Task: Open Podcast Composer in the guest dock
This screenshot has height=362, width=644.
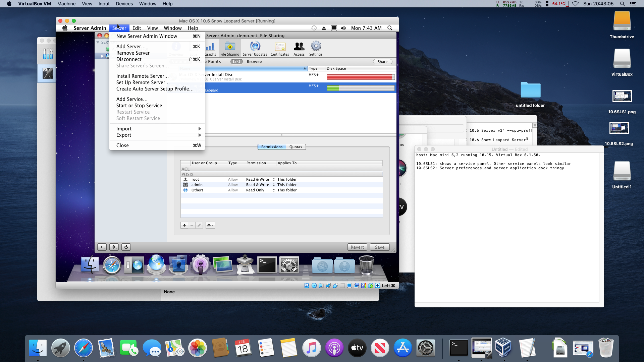Action: [x=201, y=265]
